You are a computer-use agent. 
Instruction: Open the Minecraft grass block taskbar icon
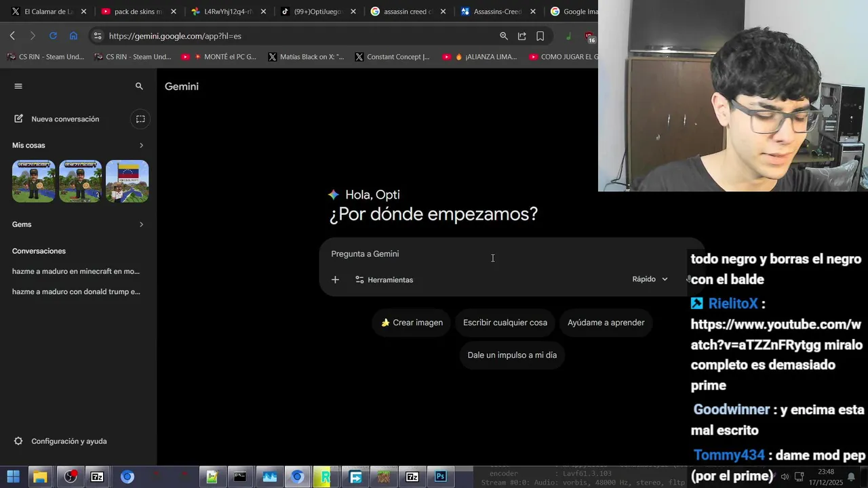click(384, 476)
